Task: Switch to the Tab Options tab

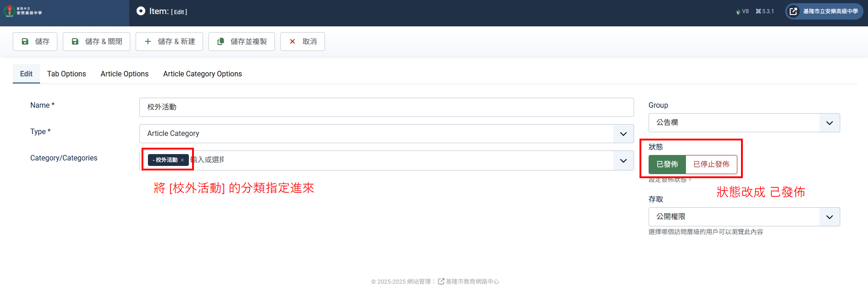Action: pos(66,74)
